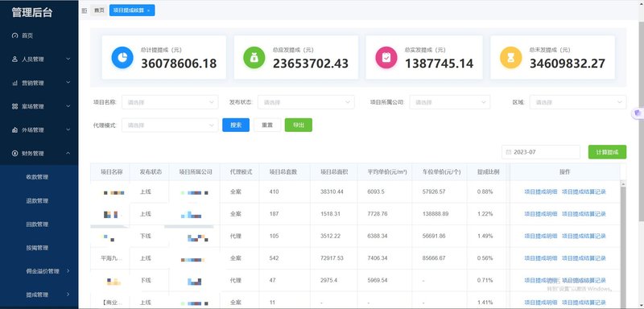Click the 34609832.27 unpaid total value
The image size is (644, 309).
pyautogui.click(x=568, y=64)
